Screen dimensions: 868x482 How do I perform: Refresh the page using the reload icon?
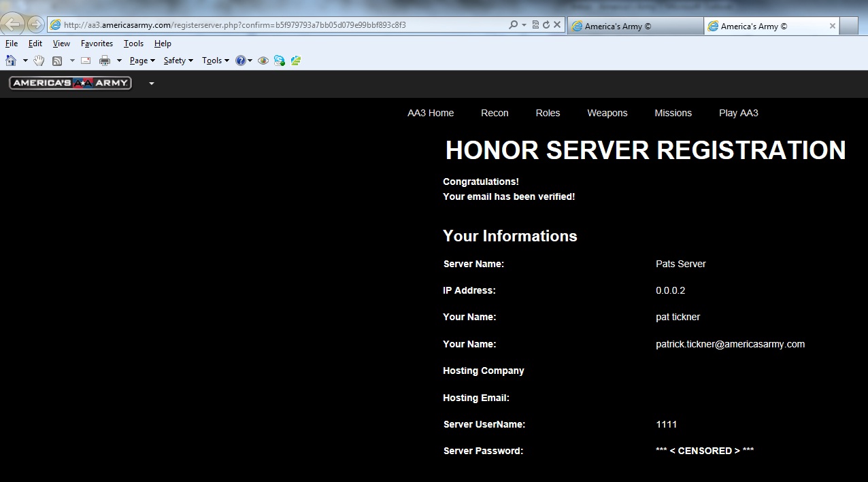click(546, 25)
